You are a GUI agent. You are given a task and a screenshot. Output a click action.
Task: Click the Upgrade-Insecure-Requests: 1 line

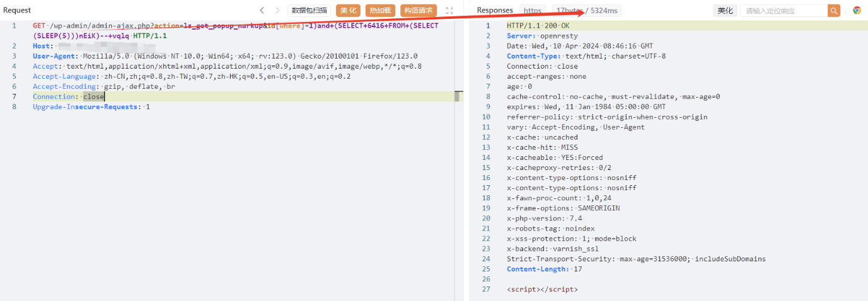click(x=91, y=106)
